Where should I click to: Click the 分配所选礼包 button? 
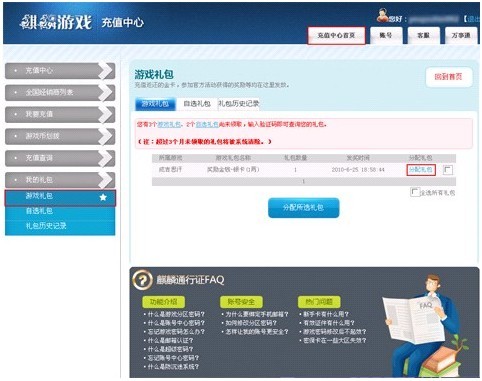coord(303,208)
